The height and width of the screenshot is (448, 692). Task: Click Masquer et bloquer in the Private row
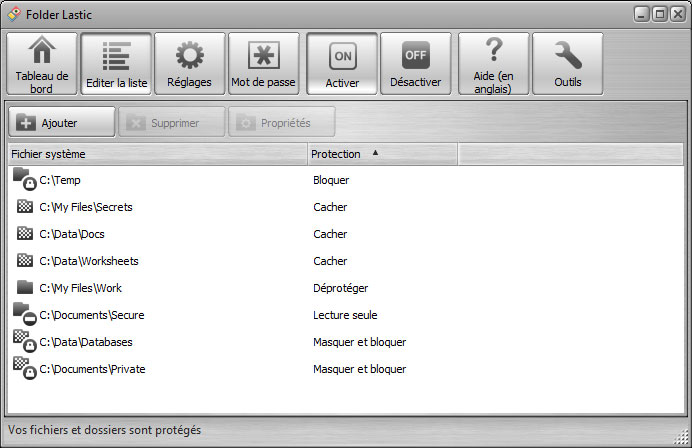(x=360, y=369)
